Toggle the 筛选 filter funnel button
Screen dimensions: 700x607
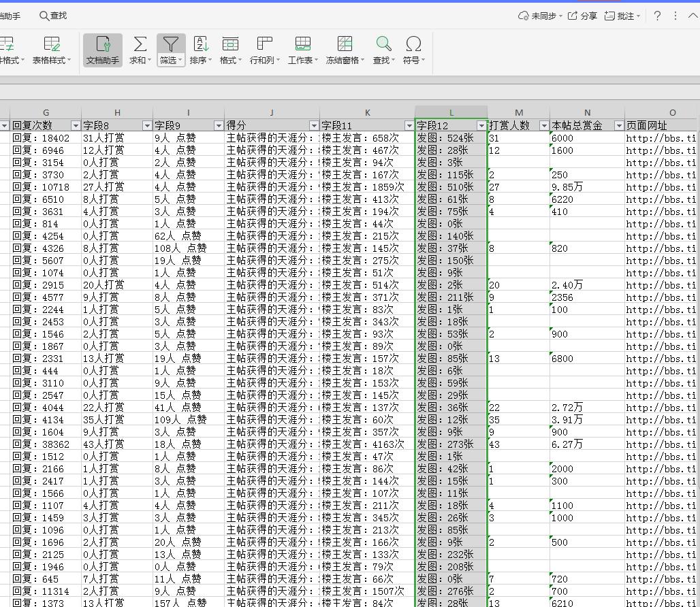click(170, 45)
